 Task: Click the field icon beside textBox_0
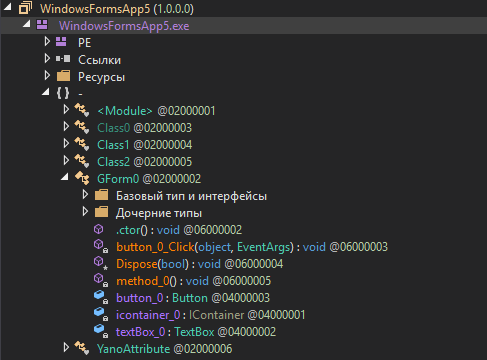coord(101,331)
